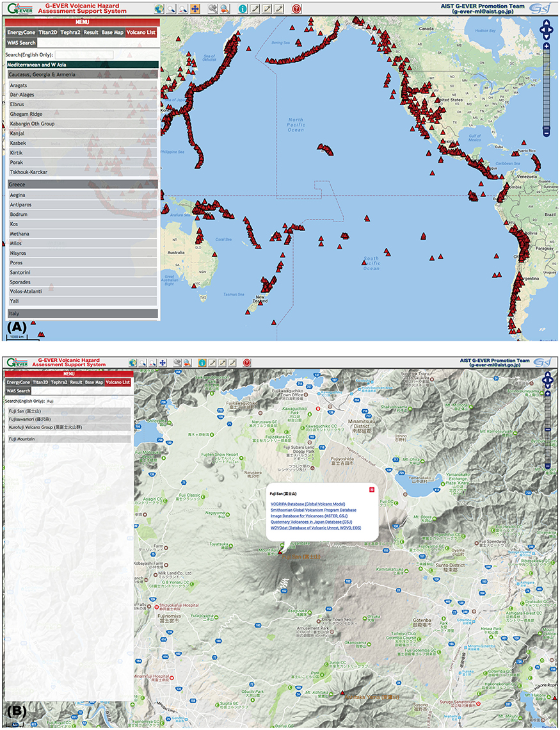This screenshot has height=730, width=560.
Task: Click the orange magnifier icon in panel B toolbar
Action: [186, 362]
